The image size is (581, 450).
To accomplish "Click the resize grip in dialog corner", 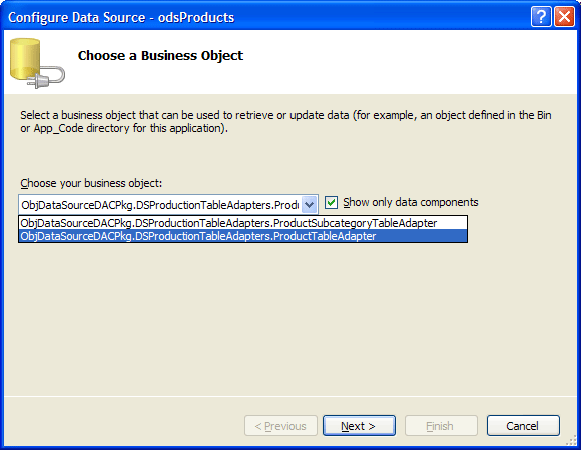I will 572,440.
